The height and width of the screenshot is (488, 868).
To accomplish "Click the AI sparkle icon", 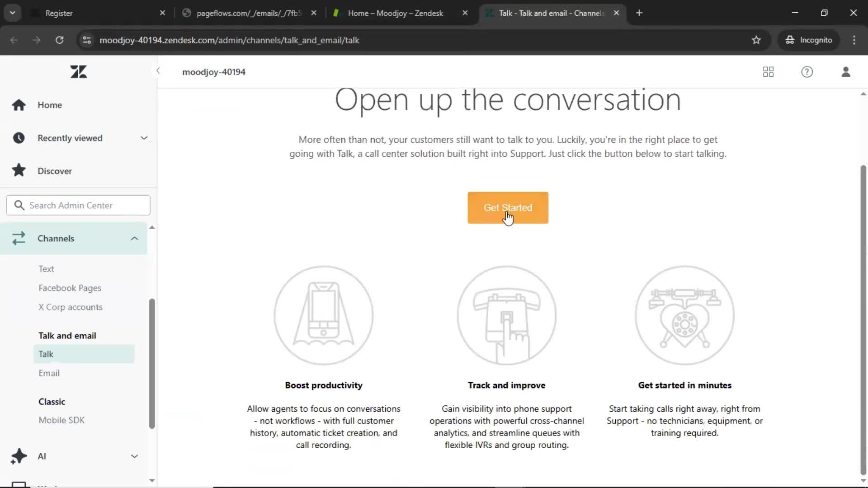I will click(19, 456).
